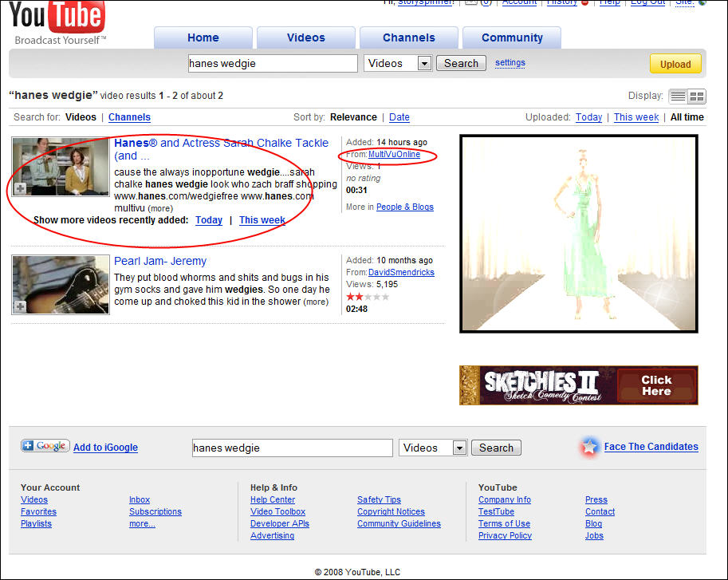Expand the top Videos search-type dropdown
Image resolution: width=728 pixels, height=580 pixels.
tap(399, 63)
